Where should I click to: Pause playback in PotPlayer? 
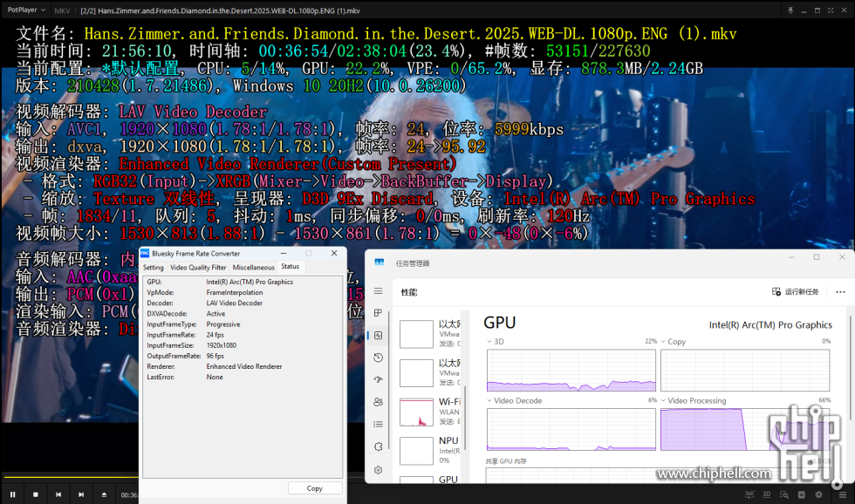tap(13, 494)
